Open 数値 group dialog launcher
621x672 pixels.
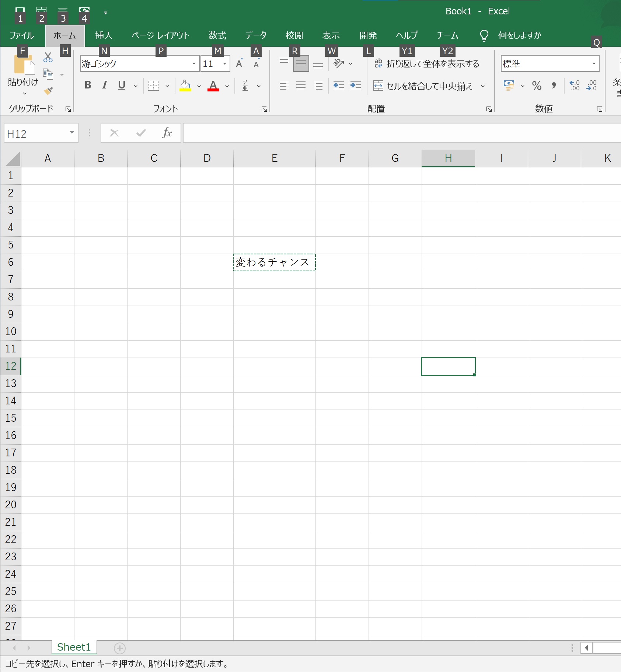600,109
